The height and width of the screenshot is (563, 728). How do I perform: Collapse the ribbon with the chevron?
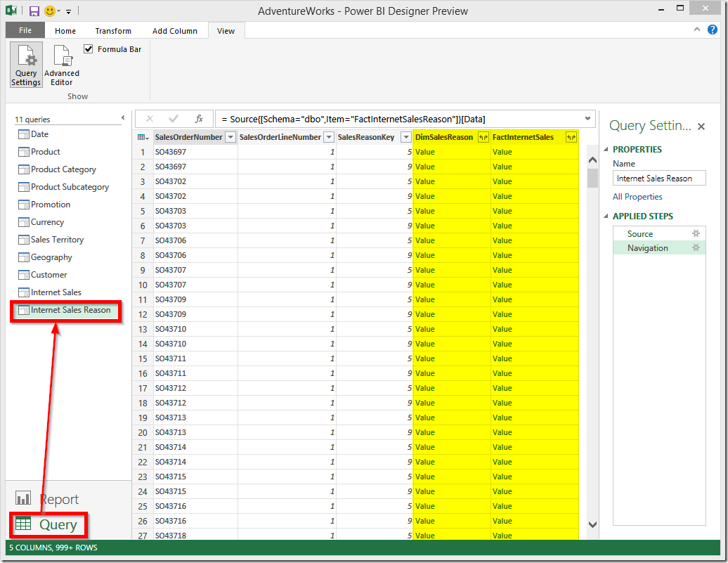pos(697,30)
